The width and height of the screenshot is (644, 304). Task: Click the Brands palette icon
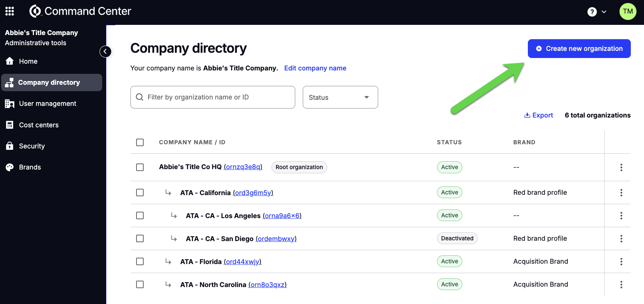coord(10,167)
